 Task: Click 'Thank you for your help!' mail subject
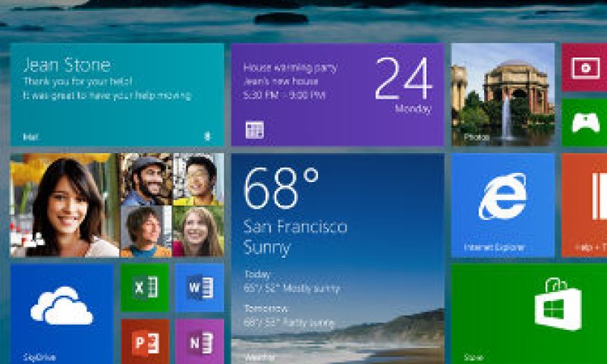pos(78,81)
